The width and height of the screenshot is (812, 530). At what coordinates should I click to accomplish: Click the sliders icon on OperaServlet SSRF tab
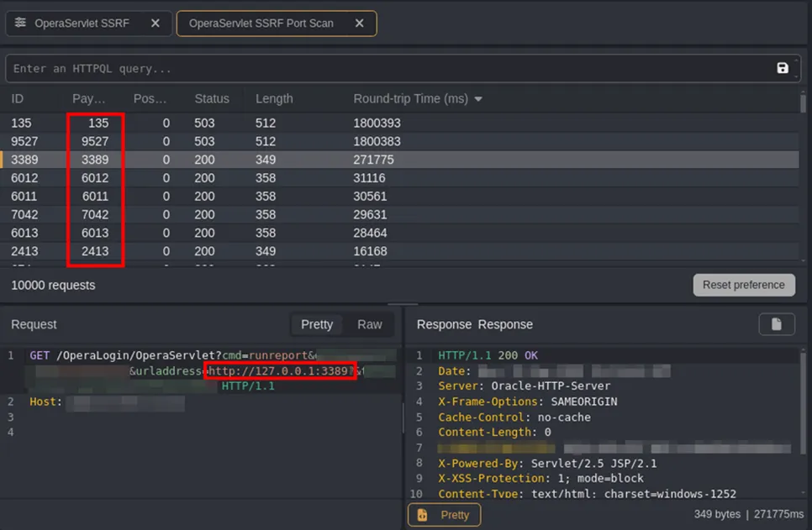point(21,24)
